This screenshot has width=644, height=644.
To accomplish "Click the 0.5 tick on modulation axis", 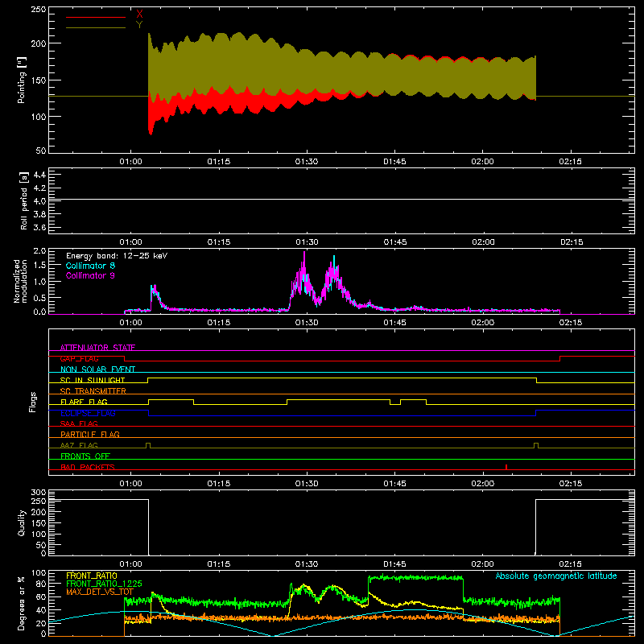I will tap(39, 298).
